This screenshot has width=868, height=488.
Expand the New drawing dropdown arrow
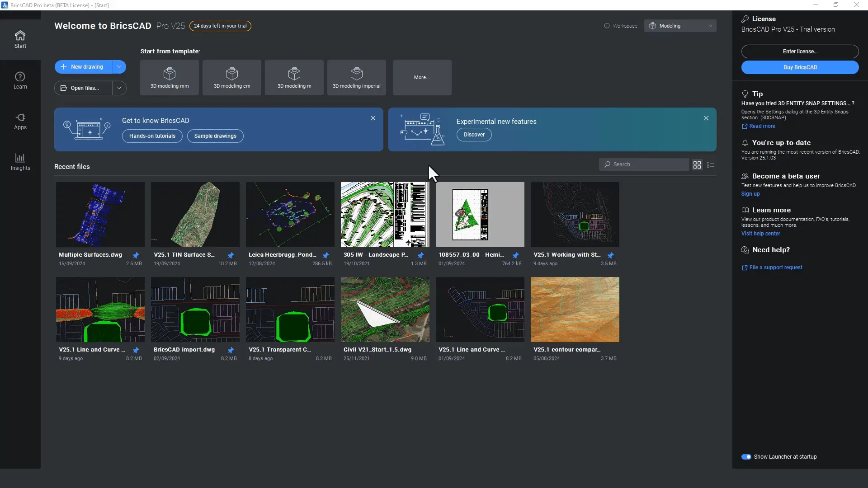[119, 66]
